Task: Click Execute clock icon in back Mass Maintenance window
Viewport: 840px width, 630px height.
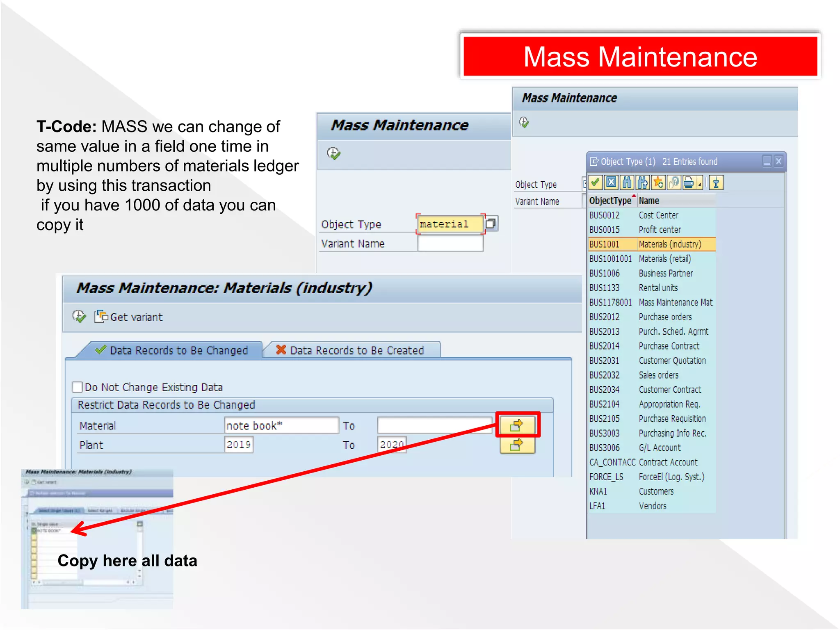Action: 524,122
